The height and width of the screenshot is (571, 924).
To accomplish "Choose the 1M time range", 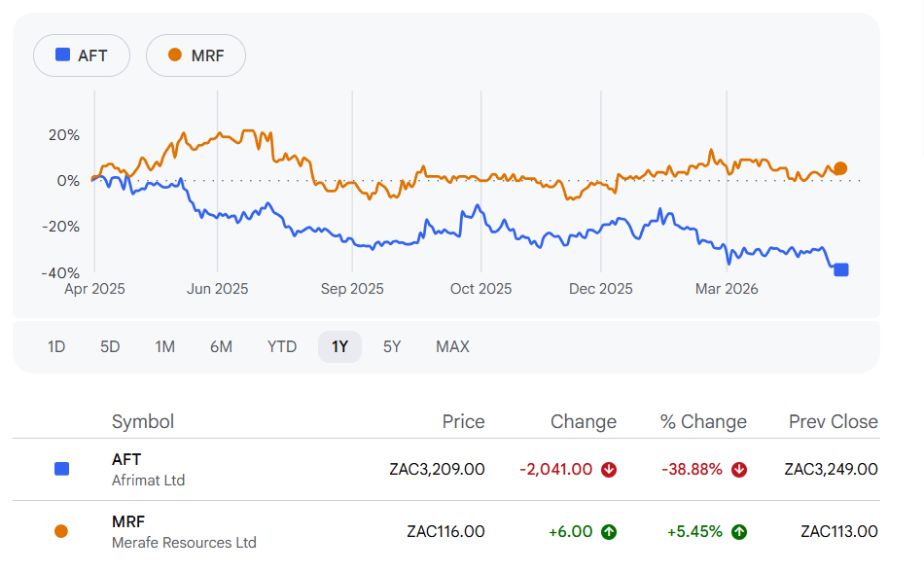I will (x=165, y=346).
